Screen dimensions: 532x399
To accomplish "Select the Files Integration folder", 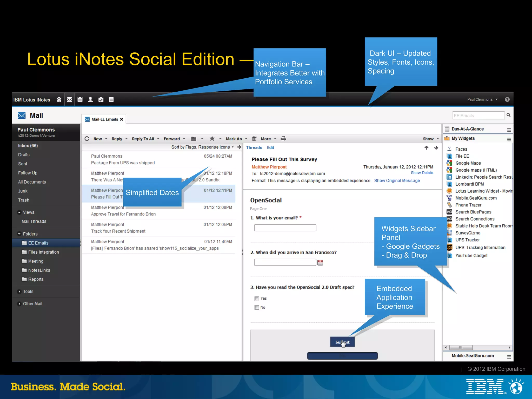I will point(43,252).
